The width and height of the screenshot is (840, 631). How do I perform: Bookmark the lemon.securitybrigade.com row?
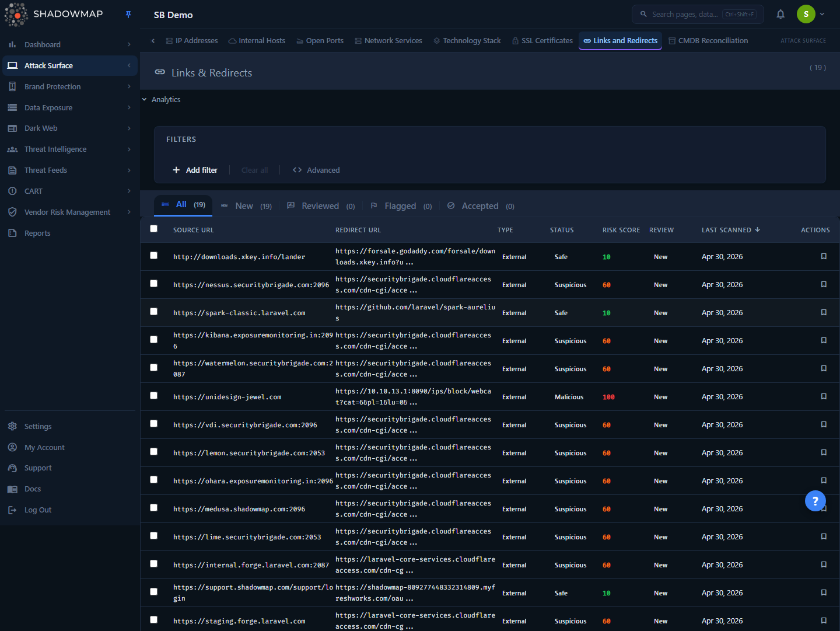(x=824, y=452)
